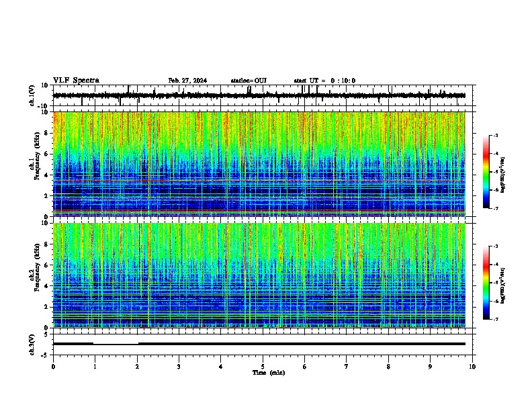Click the 8 kHz tick on ch.2 spectrogram
Screen dimensions: 532x411
46,244
